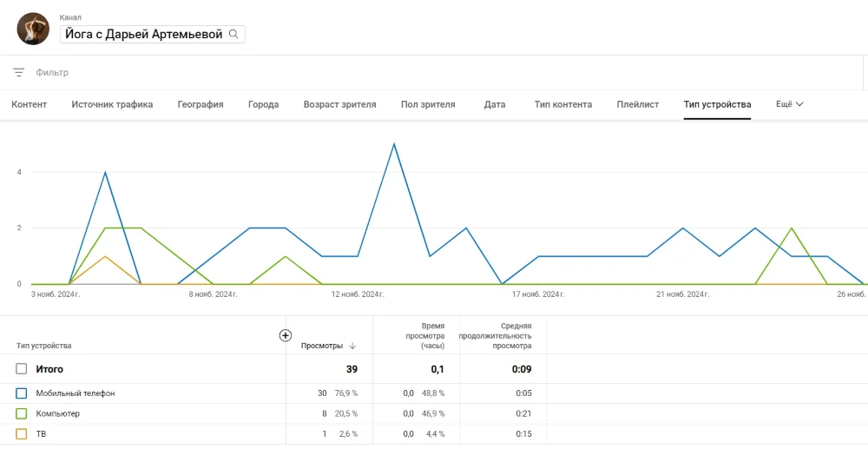Click the channel search magnifier icon
This screenshot has width=868, height=462.
[233, 35]
